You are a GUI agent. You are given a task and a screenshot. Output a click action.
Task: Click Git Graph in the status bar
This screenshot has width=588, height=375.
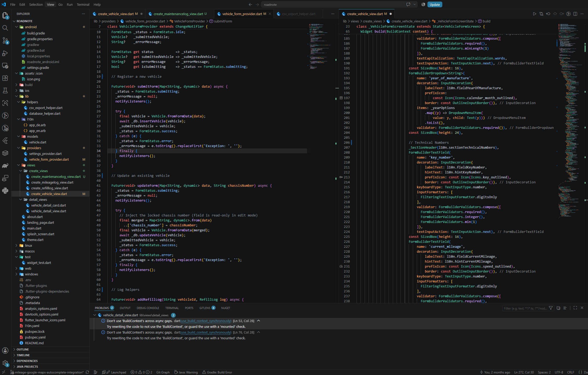(x=163, y=372)
